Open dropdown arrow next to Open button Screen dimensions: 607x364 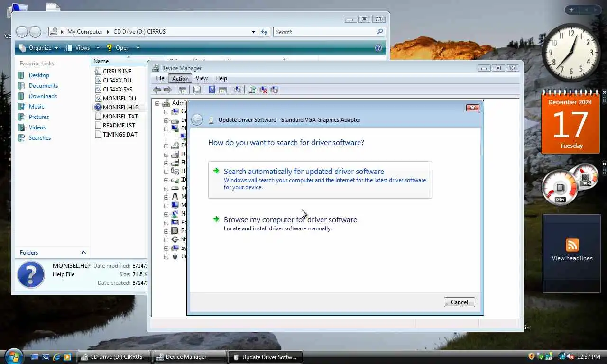click(x=138, y=48)
